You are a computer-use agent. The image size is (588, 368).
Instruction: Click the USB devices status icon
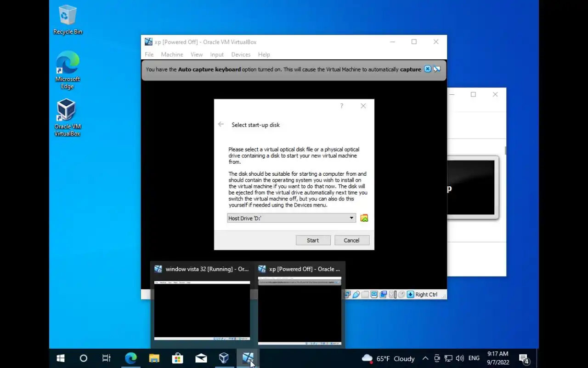coord(356,294)
